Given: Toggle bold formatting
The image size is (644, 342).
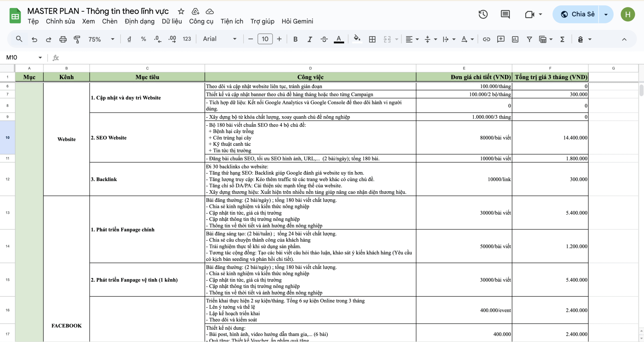Looking at the screenshot, I should [x=295, y=39].
